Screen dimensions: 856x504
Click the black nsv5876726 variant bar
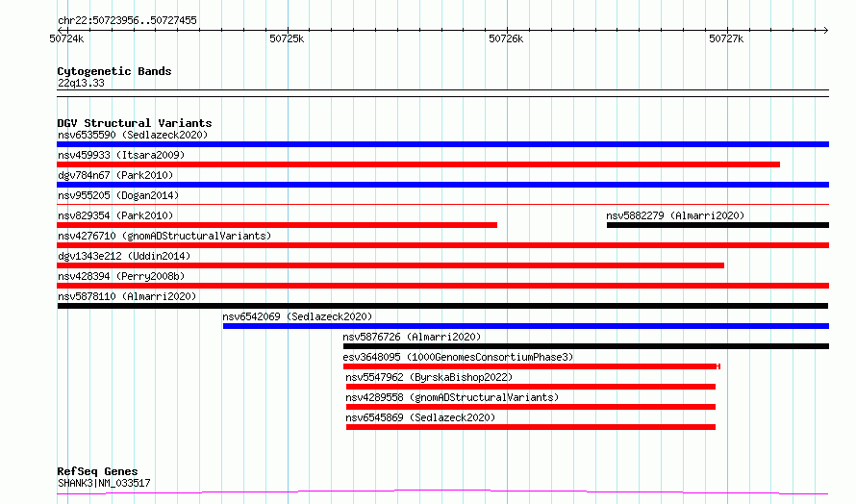coord(586,346)
